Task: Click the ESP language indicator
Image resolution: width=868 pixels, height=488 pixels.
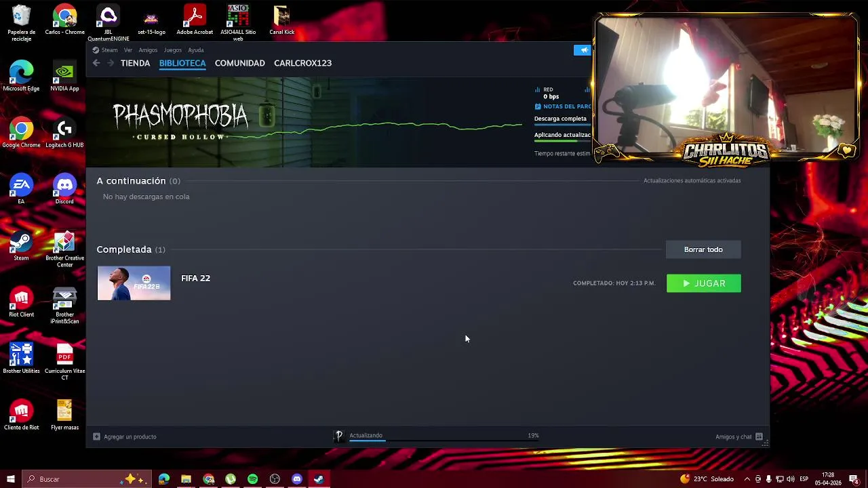Action: click(x=804, y=479)
